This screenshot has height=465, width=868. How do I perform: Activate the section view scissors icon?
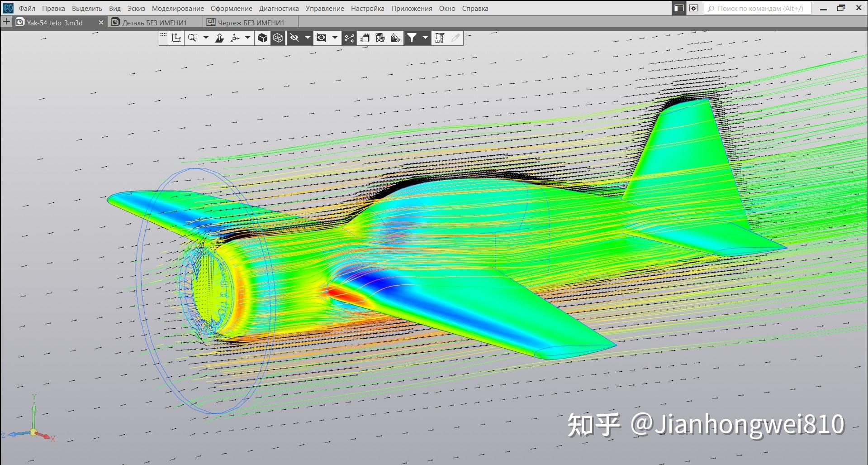[350, 38]
